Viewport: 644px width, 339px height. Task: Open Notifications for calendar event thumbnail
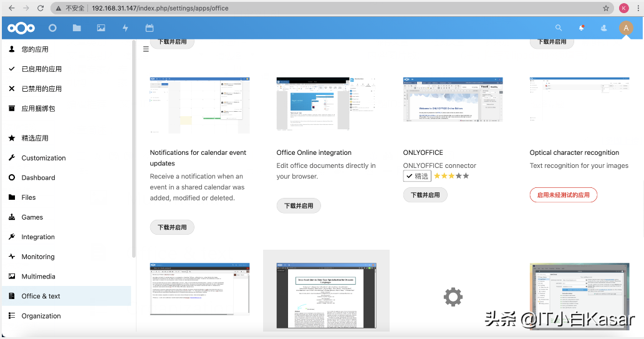click(x=199, y=105)
